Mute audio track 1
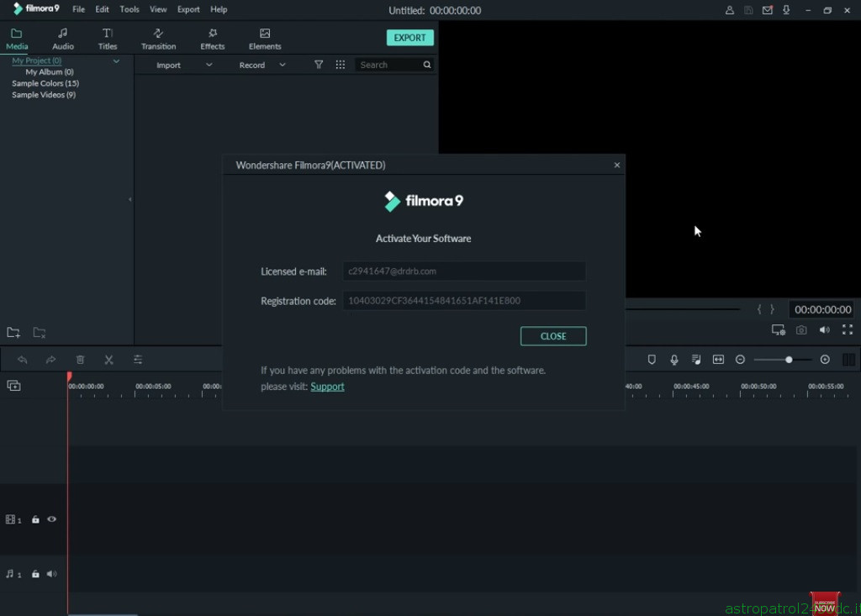The height and width of the screenshot is (616, 861). (x=51, y=574)
